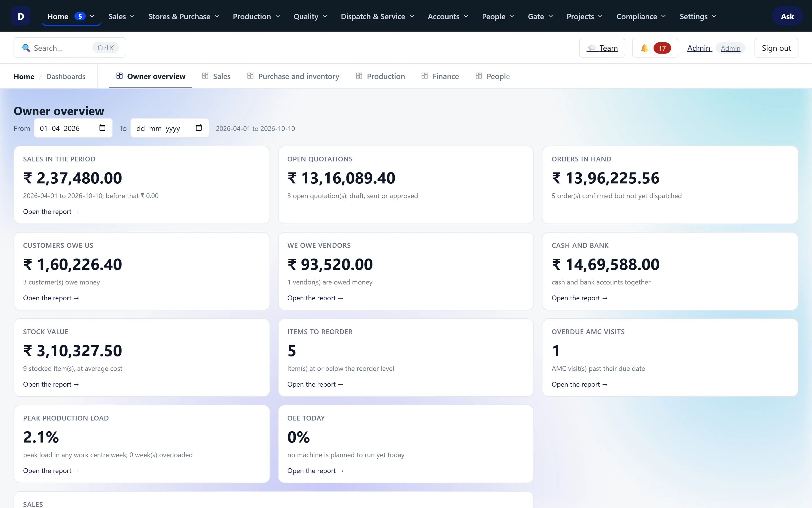Click the notification bell icon
This screenshot has height=508, width=812.
[645, 48]
